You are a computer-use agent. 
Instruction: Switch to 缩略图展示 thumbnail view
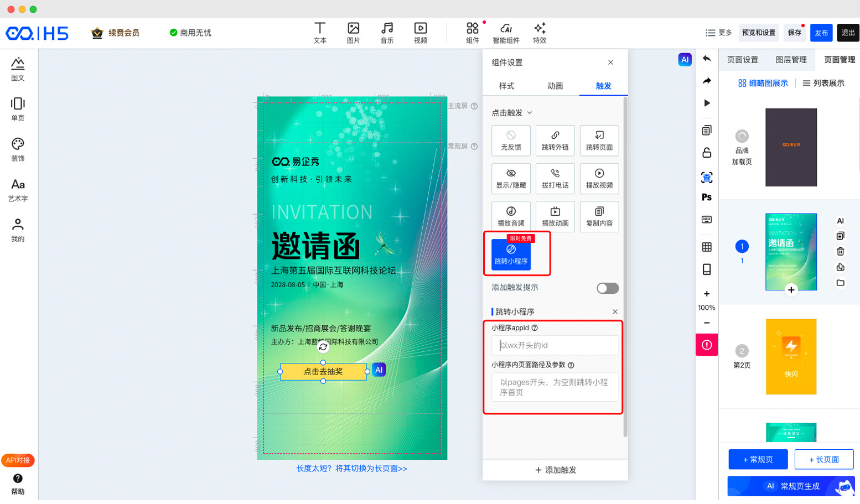pyautogui.click(x=763, y=83)
